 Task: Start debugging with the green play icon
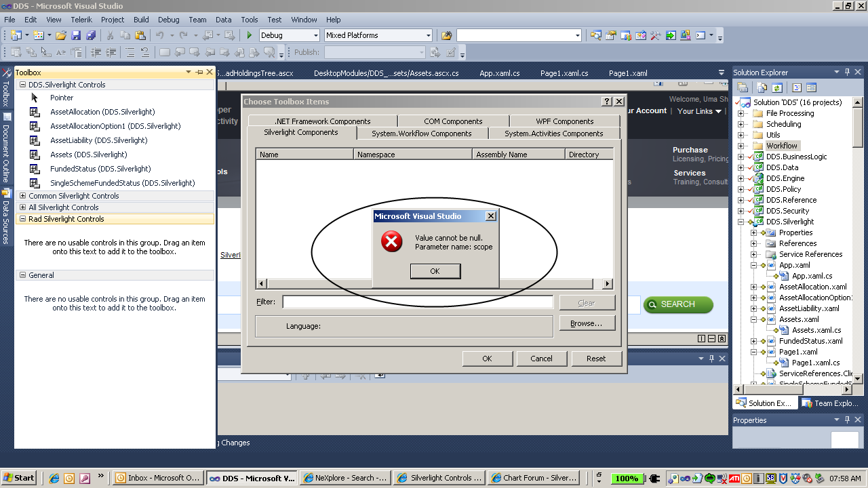[250, 35]
